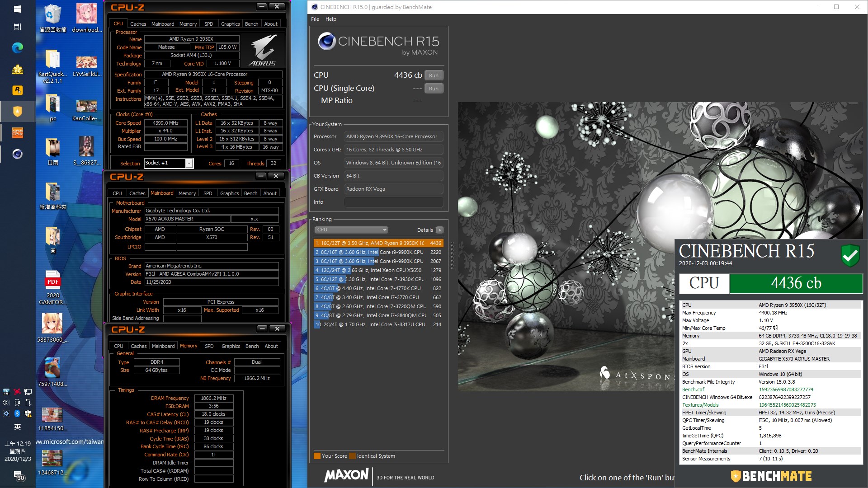868x488 pixels.
Task: Select the Xeon X5650 1279 ranking row
Action: pyautogui.click(x=378, y=270)
